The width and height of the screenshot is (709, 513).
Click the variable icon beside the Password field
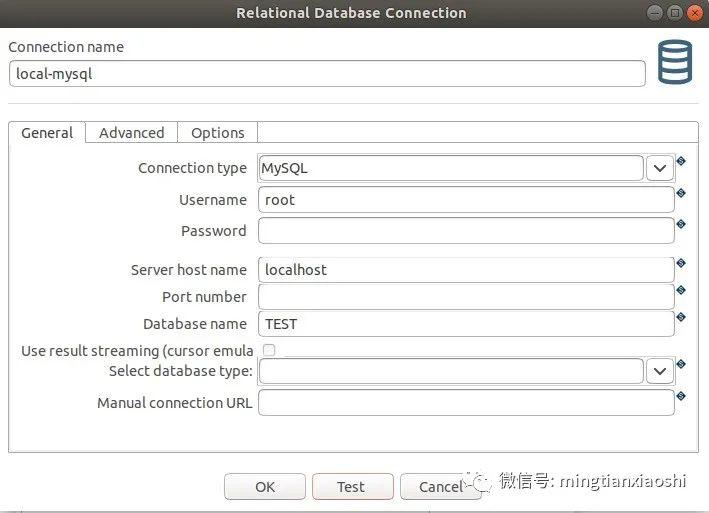(x=681, y=224)
